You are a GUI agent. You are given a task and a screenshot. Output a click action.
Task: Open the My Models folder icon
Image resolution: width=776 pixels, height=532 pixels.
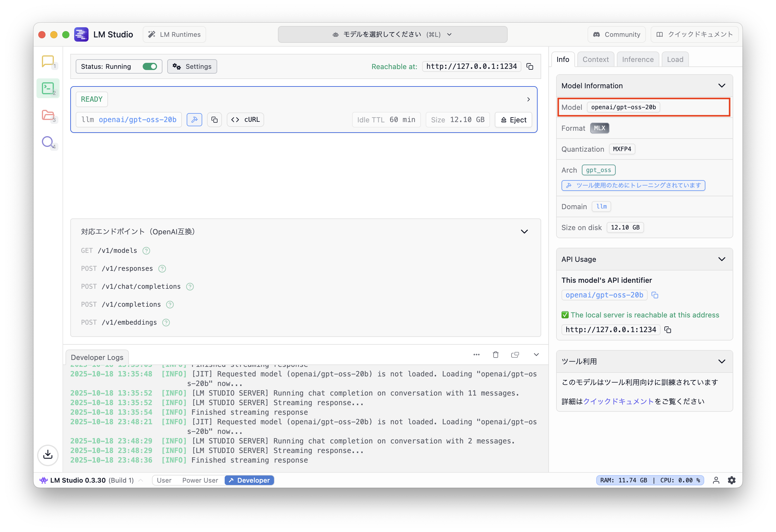[x=48, y=115]
